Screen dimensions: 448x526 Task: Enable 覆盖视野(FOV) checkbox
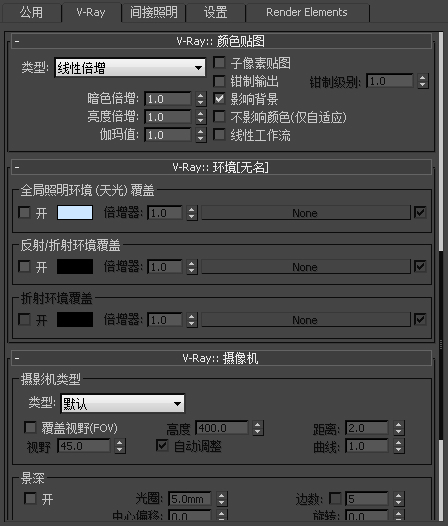tap(30, 427)
